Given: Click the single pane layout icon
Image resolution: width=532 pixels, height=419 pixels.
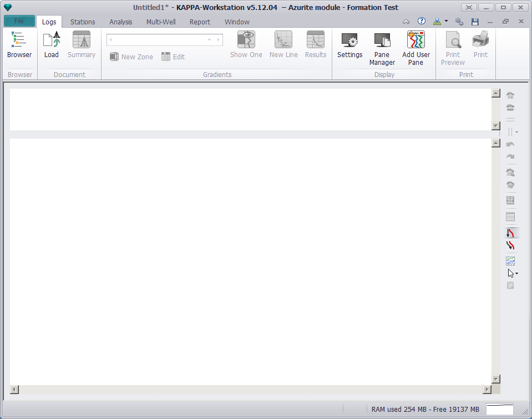Looking at the screenshot, I should click(510, 217).
